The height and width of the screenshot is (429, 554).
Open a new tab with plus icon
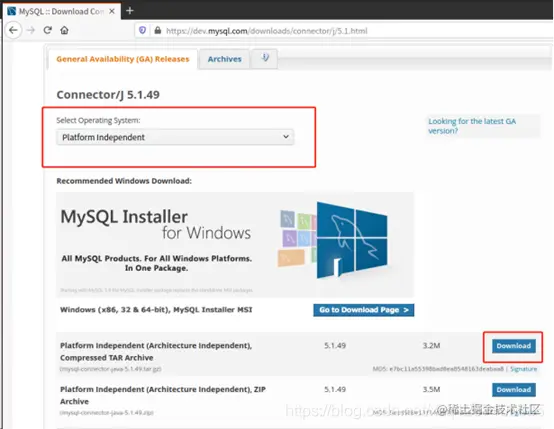coord(130,11)
